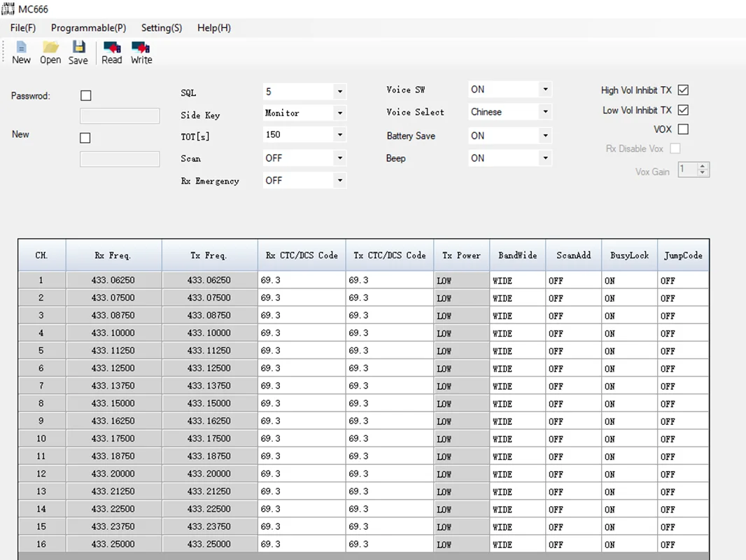
Task: Open the TOT[s] timeout dropdown
Action: pyautogui.click(x=339, y=135)
